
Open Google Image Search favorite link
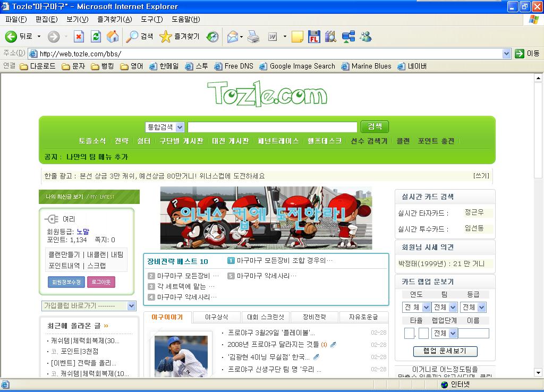tap(297, 66)
